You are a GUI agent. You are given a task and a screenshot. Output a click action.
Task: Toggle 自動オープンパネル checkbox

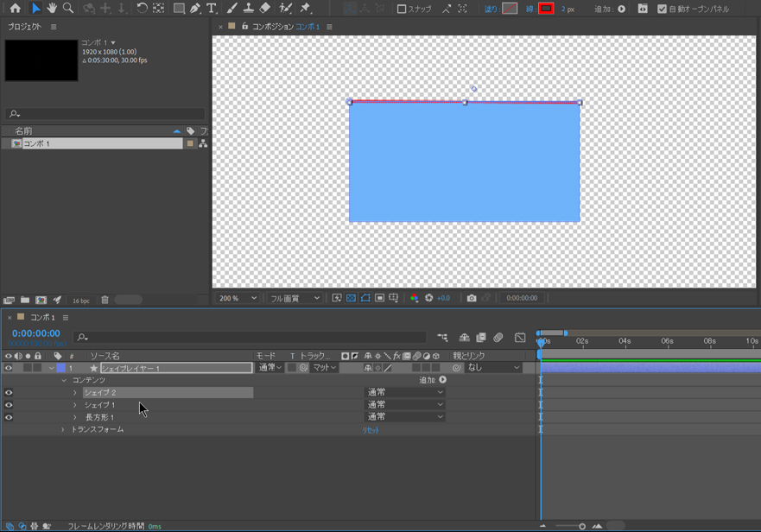coord(662,9)
